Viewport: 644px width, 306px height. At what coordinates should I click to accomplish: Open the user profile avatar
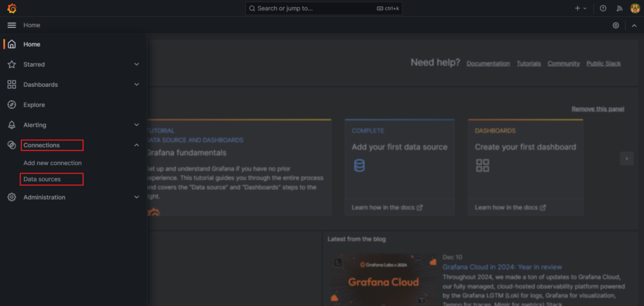pos(635,8)
